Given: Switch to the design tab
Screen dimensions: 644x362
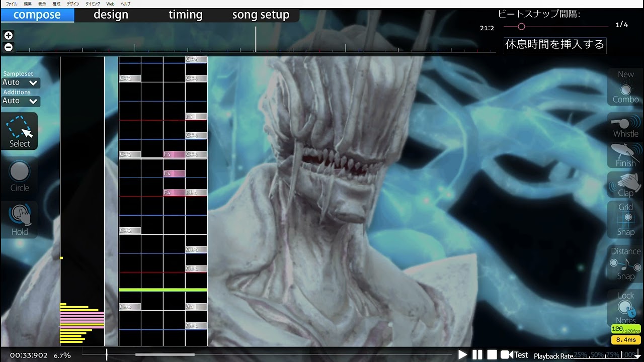Looking at the screenshot, I should tap(111, 15).
